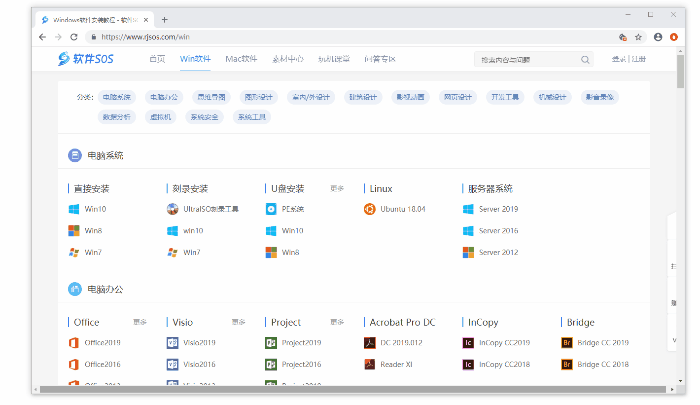Image resolution: width=700 pixels, height=405 pixels.
Task: Open the UltraISO刻录工具 entry
Action: [203, 209]
